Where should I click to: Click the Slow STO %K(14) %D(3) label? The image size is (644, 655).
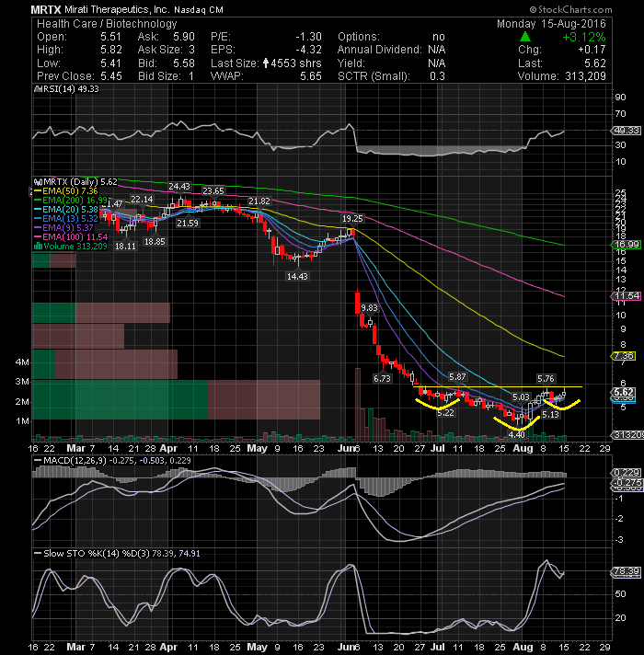pyautogui.click(x=97, y=554)
